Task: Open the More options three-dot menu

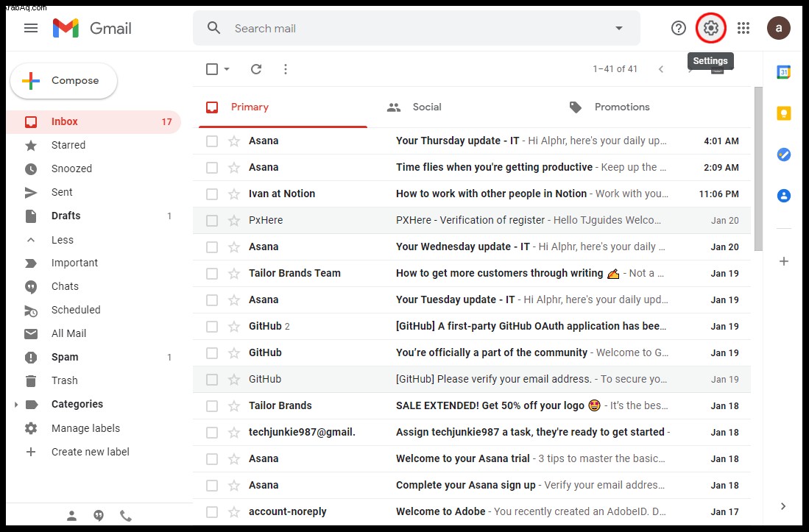Action: point(286,69)
